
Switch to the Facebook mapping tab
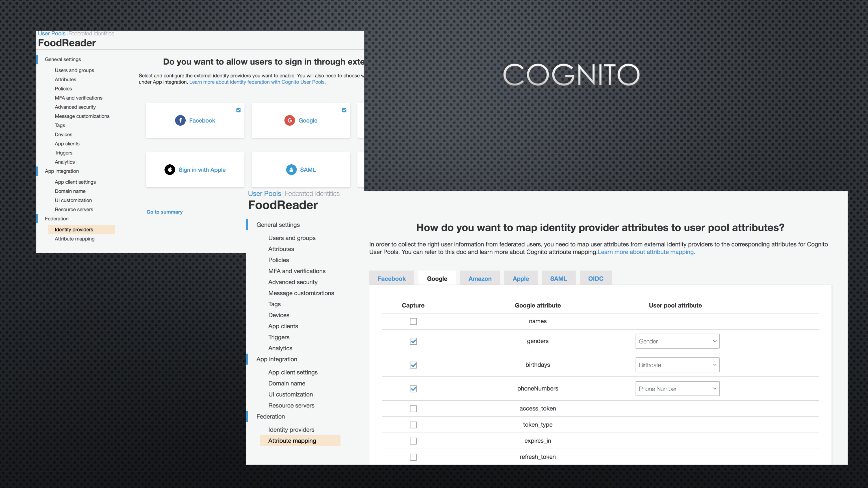tap(392, 278)
